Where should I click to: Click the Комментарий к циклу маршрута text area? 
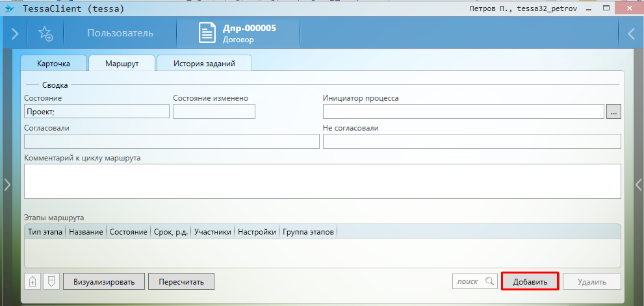(322, 181)
